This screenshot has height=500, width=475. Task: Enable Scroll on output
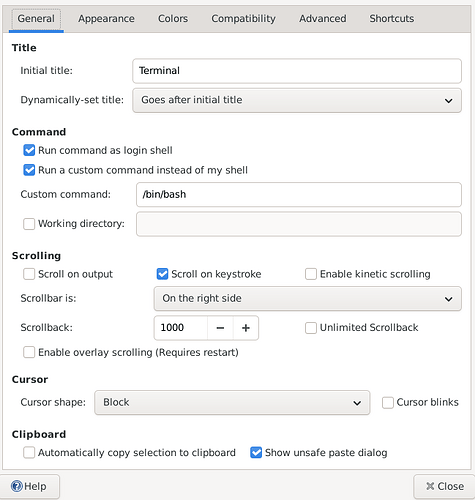29,274
